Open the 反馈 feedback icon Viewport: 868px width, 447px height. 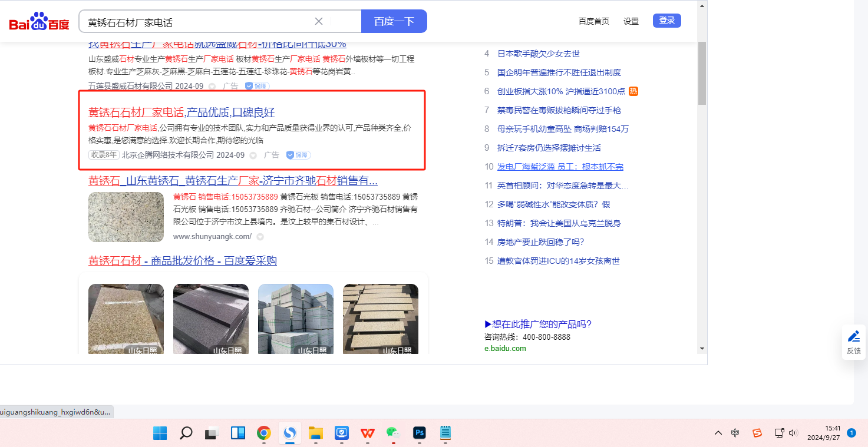point(853,342)
